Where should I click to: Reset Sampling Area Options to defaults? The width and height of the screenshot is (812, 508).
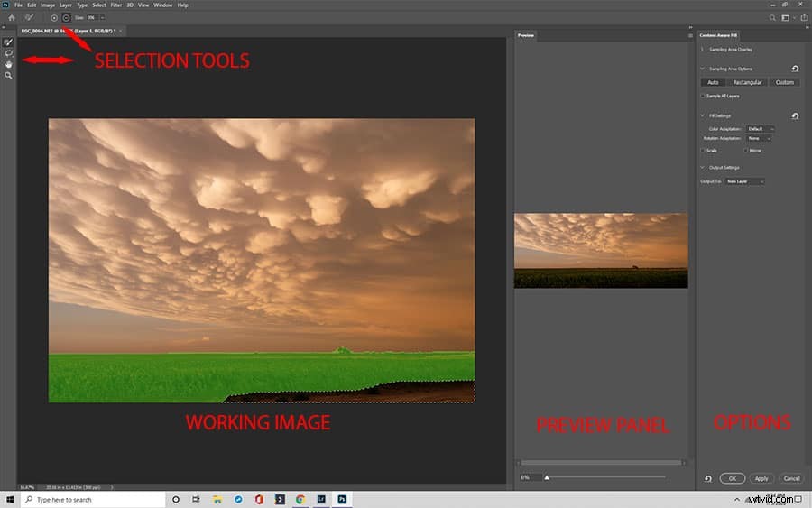pos(795,69)
